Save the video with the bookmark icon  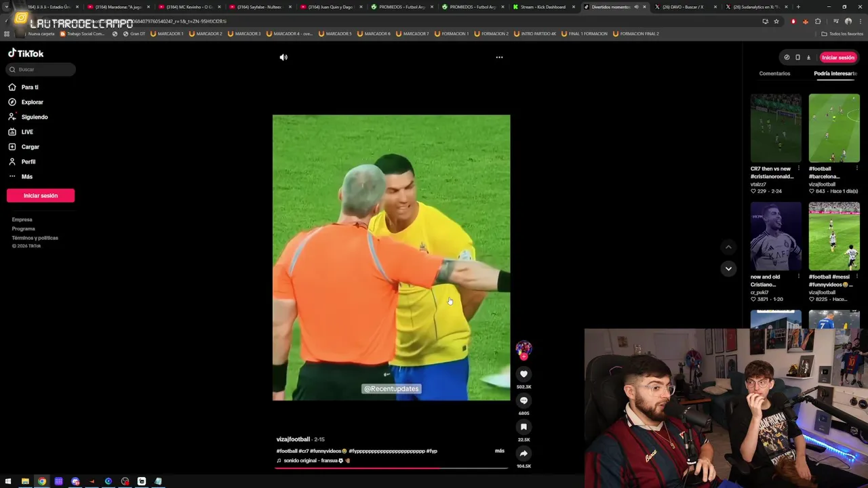[524, 427]
